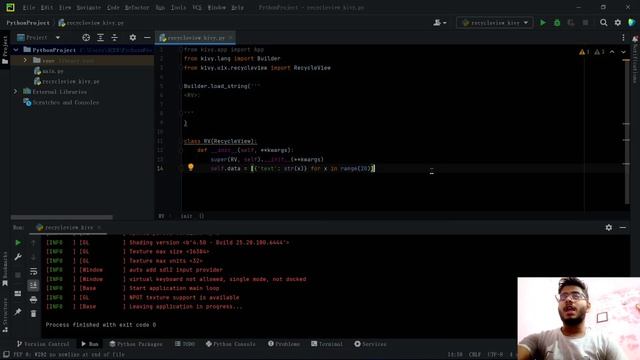This screenshot has height=360, width=640.
Task: Open TODO tool window
Action: coord(185,344)
